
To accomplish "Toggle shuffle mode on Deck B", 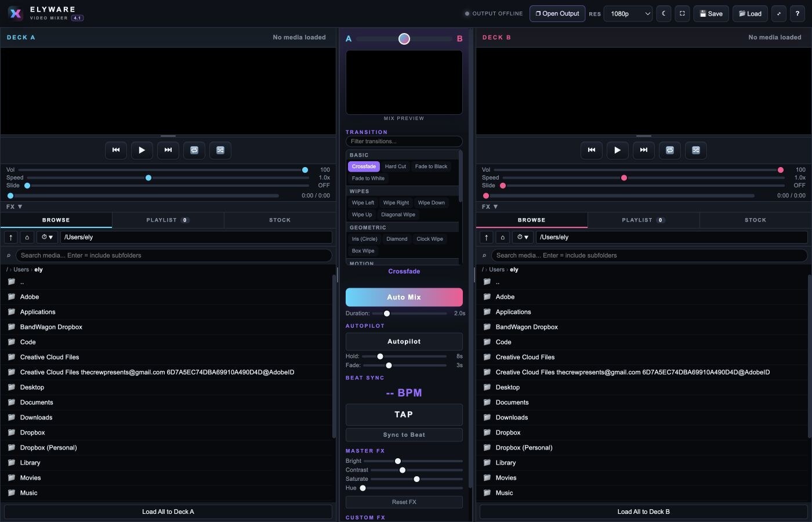I will (696, 150).
